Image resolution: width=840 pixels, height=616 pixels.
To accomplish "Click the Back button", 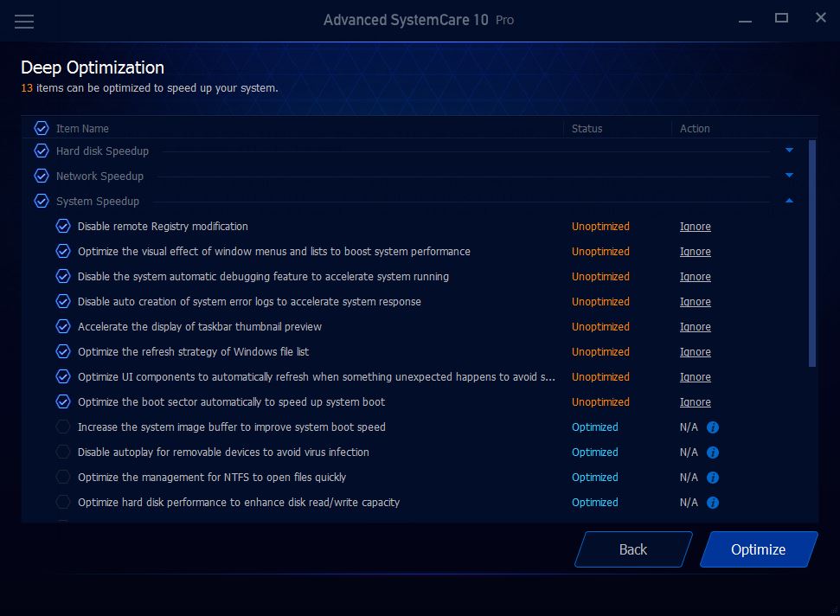I will [x=633, y=549].
